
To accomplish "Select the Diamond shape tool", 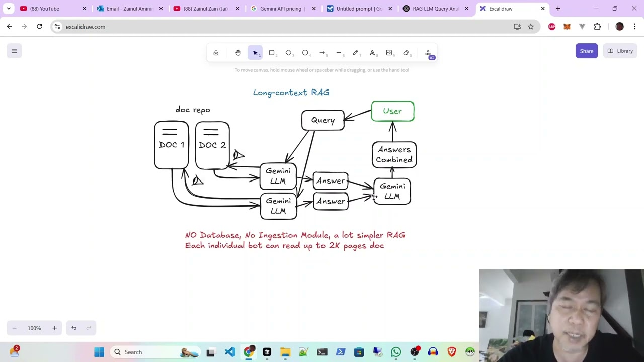I will pos(288,53).
